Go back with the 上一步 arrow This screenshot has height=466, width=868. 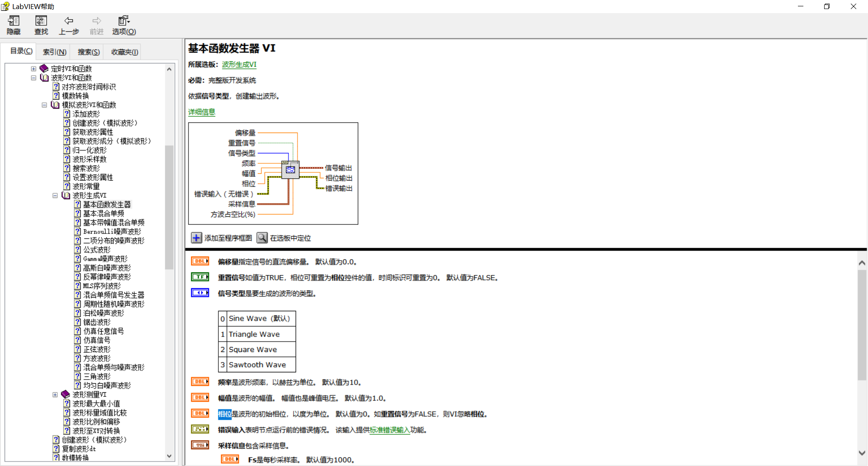point(69,21)
